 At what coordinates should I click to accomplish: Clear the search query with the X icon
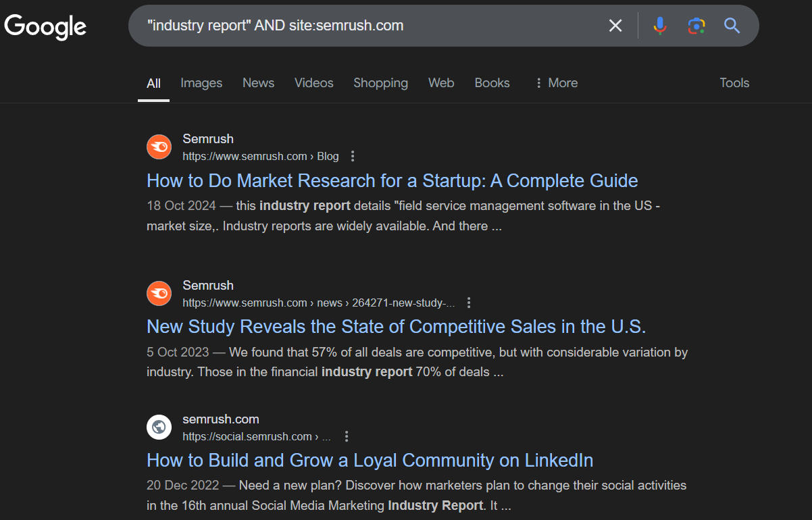pyautogui.click(x=615, y=26)
